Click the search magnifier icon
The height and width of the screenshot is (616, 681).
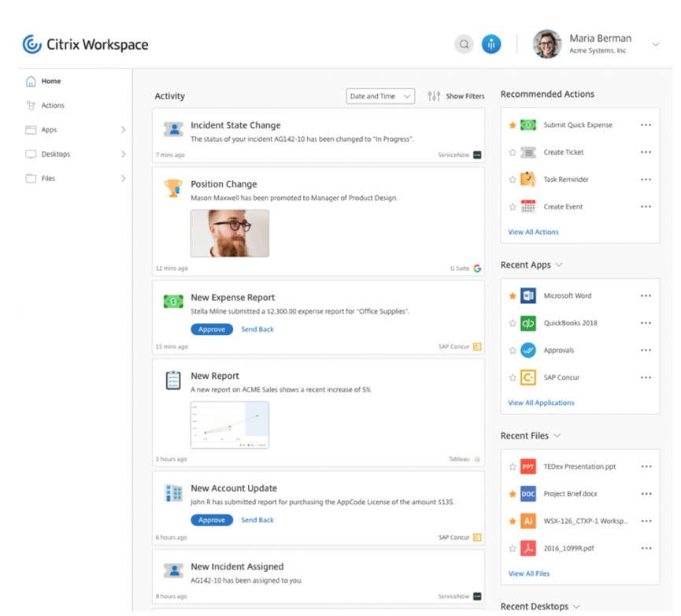point(464,44)
